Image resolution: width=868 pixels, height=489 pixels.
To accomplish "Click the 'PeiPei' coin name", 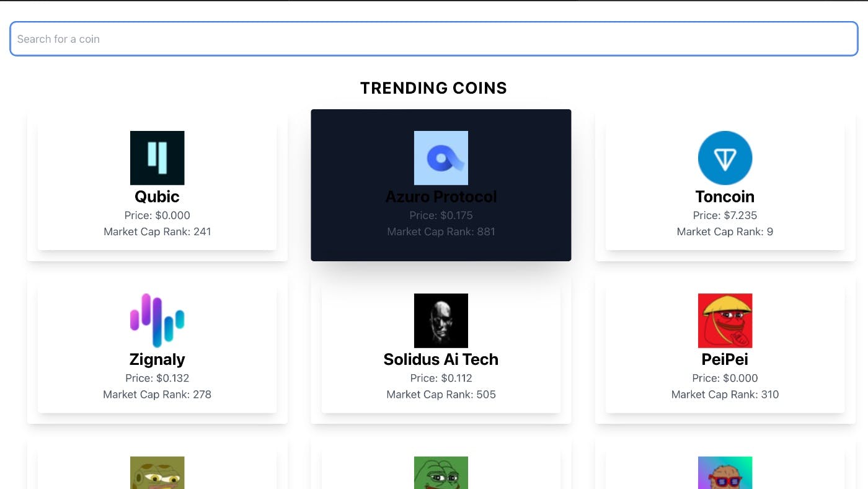I will pos(725,359).
